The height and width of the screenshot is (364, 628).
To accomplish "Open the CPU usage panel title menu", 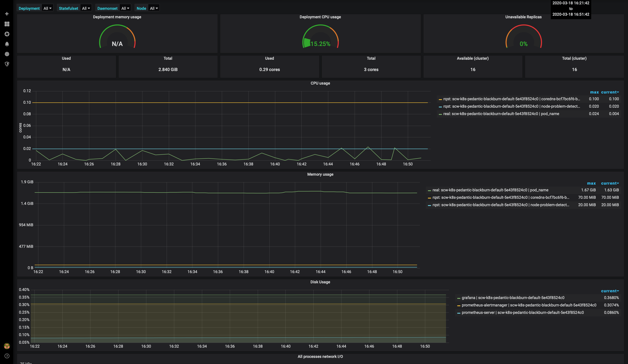I will 320,83.
